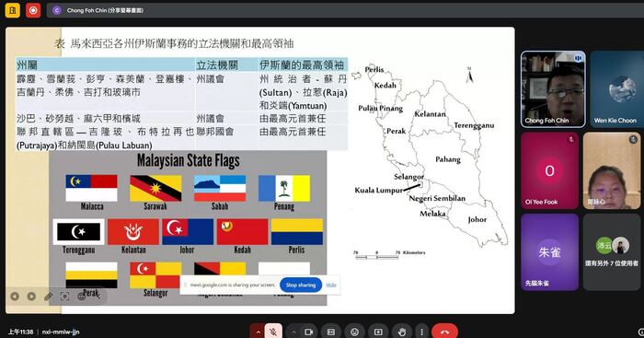Image resolution: width=644 pixels, height=338 pixels.
Task: Open slide show more options icon
Action: click(x=81, y=296)
